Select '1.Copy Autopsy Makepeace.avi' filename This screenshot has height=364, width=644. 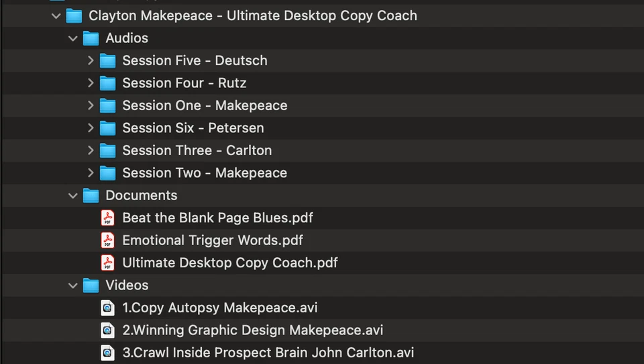click(x=220, y=308)
